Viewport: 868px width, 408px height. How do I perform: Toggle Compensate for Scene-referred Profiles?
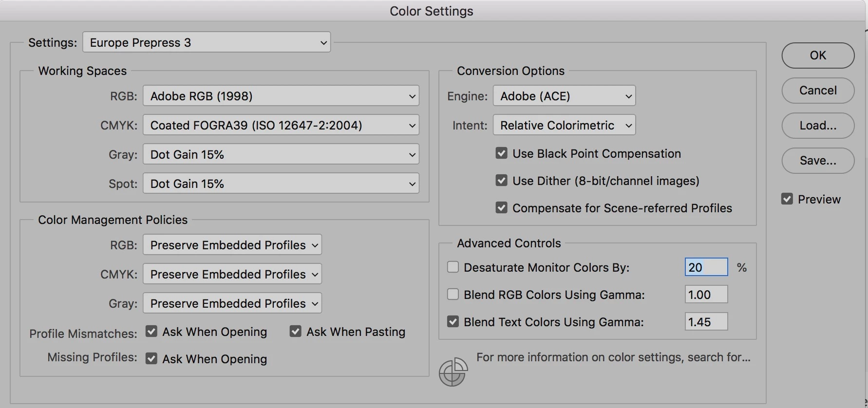(x=501, y=208)
